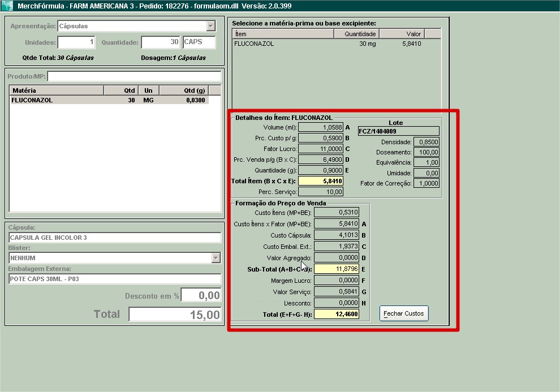Screen dimensions: 560x392
Task: Click the Lote field FCZ/1404009
Action: click(x=398, y=131)
